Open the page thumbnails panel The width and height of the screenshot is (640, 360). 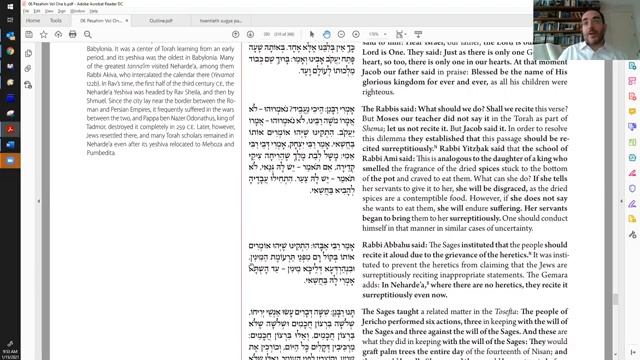coord(29,53)
